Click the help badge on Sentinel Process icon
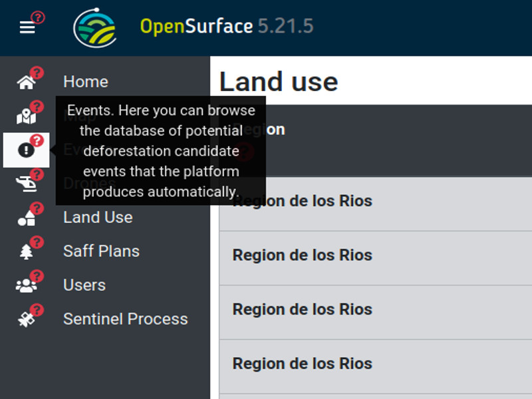 (37, 310)
